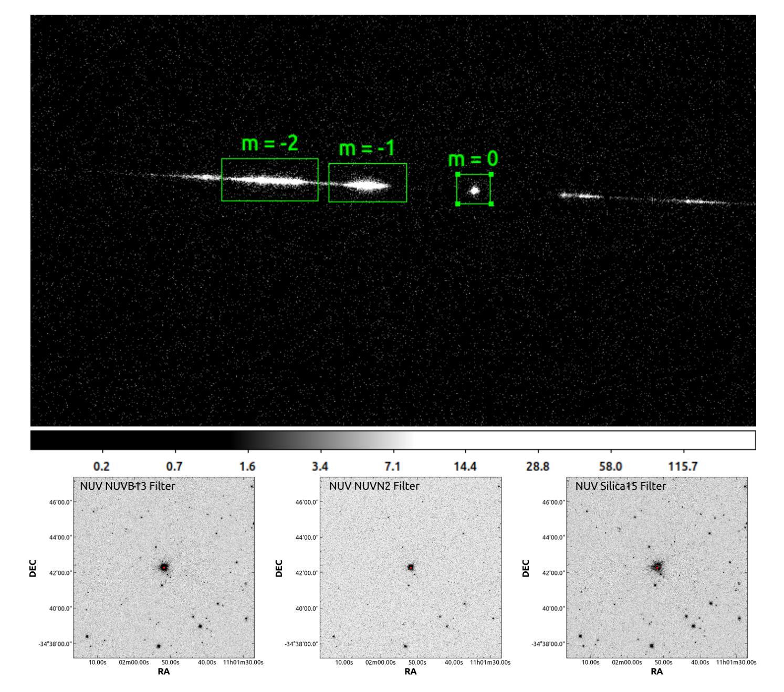The image size is (784, 692).
Task: Click the colorbar value 115.7
Action: pyautogui.click(x=683, y=466)
